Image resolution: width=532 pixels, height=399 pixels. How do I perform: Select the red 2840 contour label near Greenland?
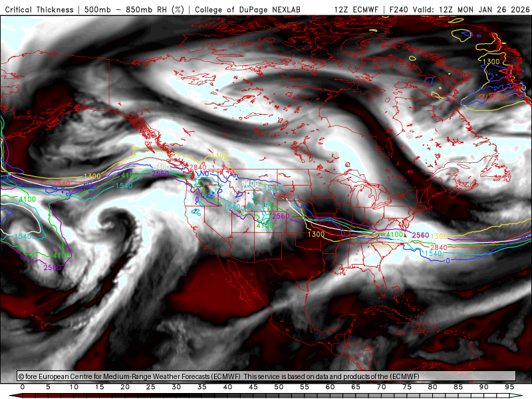(497, 97)
